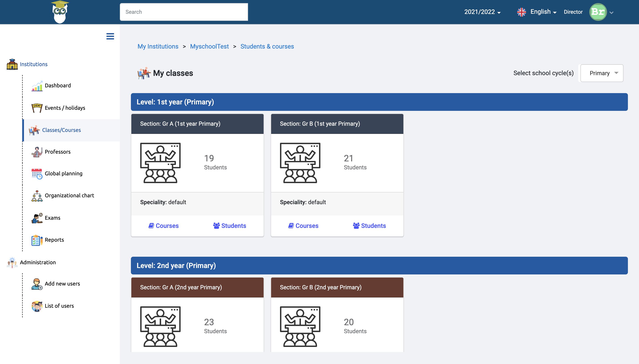
Task: Click the owl logo in header
Action: (60, 12)
